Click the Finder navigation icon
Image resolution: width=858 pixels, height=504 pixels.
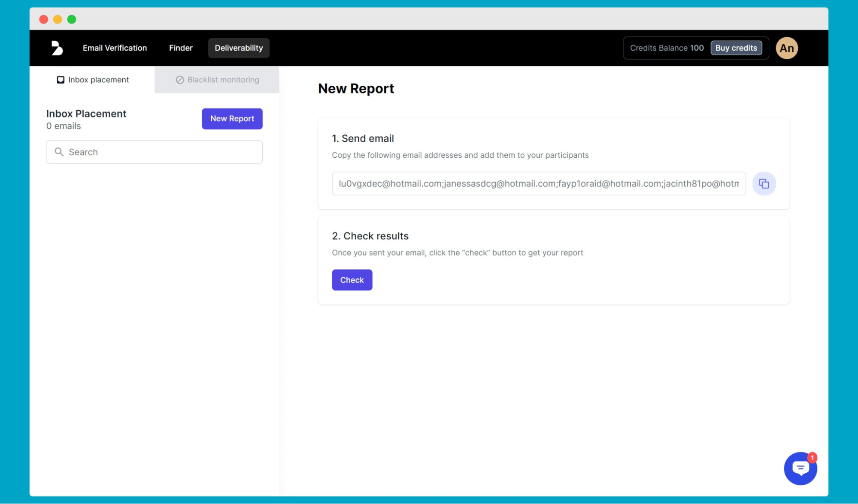click(x=181, y=48)
